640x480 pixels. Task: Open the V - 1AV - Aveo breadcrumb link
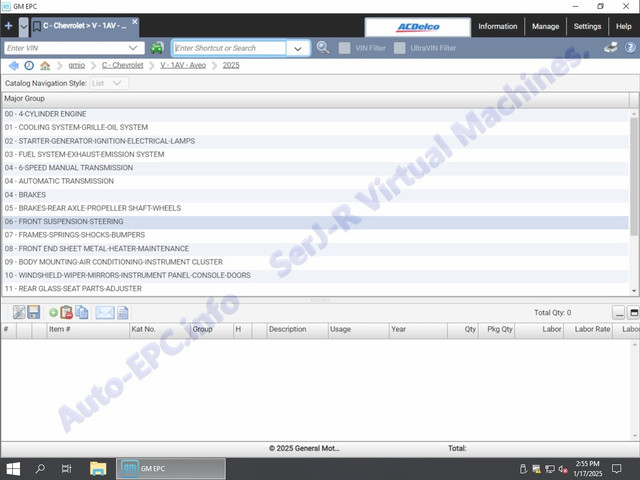[x=183, y=65]
